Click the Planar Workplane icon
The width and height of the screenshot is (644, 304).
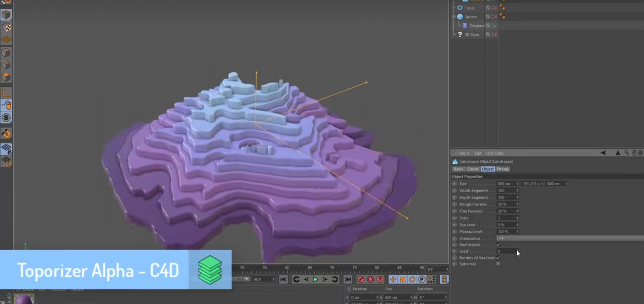point(6,161)
